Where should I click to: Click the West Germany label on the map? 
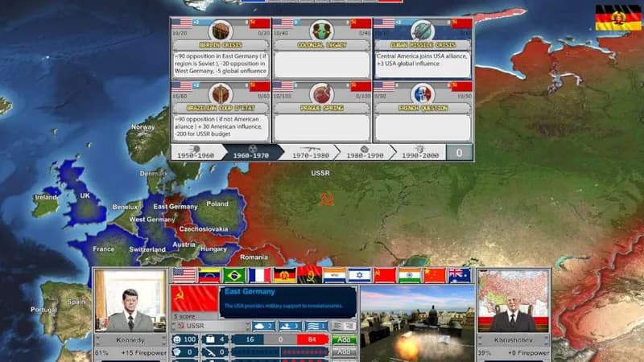point(152,220)
